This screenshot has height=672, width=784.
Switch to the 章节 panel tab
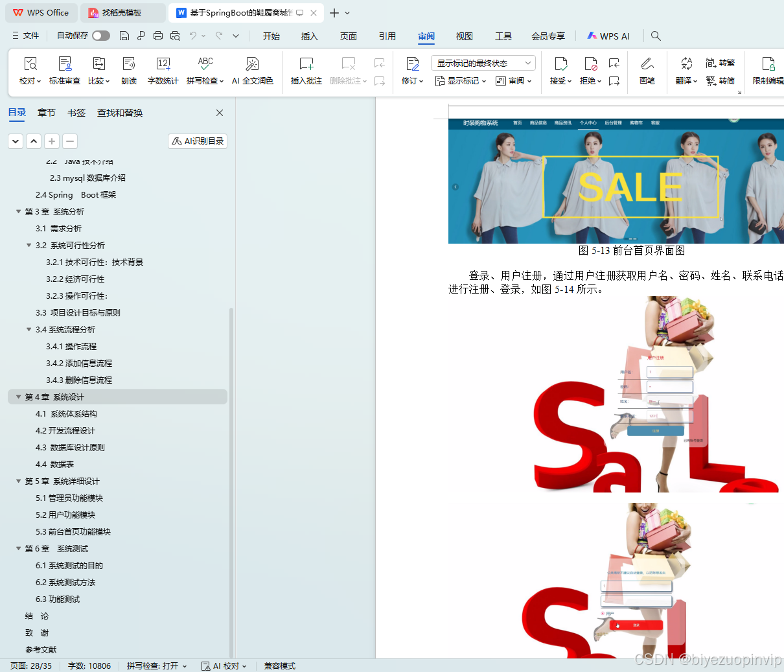(x=46, y=112)
